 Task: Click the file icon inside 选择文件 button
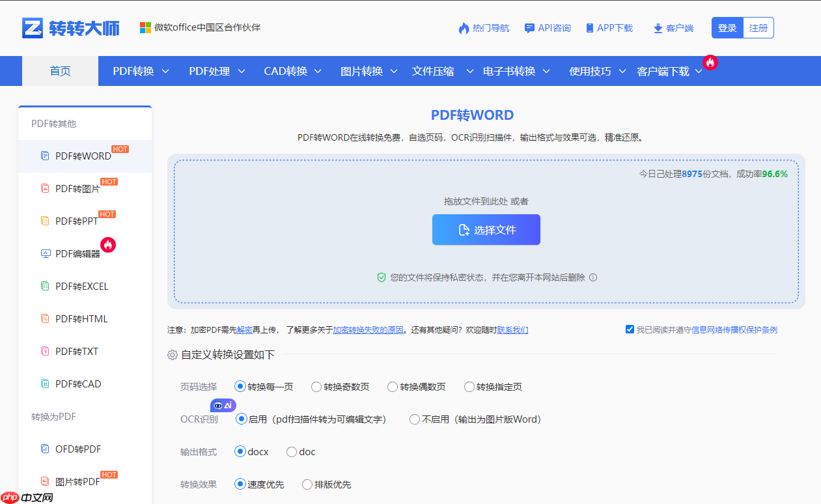tap(464, 230)
